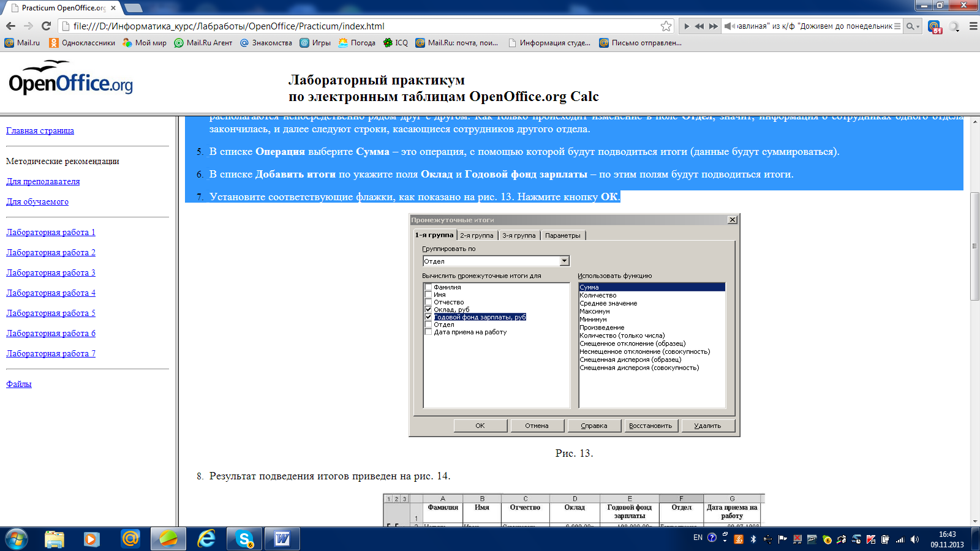Open a new browser tab
This screenshot has height=551, width=980.
tap(133, 8)
